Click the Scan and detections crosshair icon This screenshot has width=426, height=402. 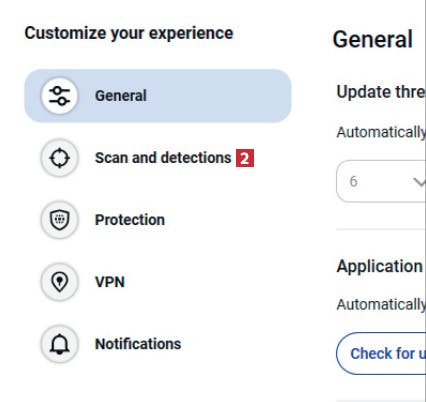(x=59, y=158)
